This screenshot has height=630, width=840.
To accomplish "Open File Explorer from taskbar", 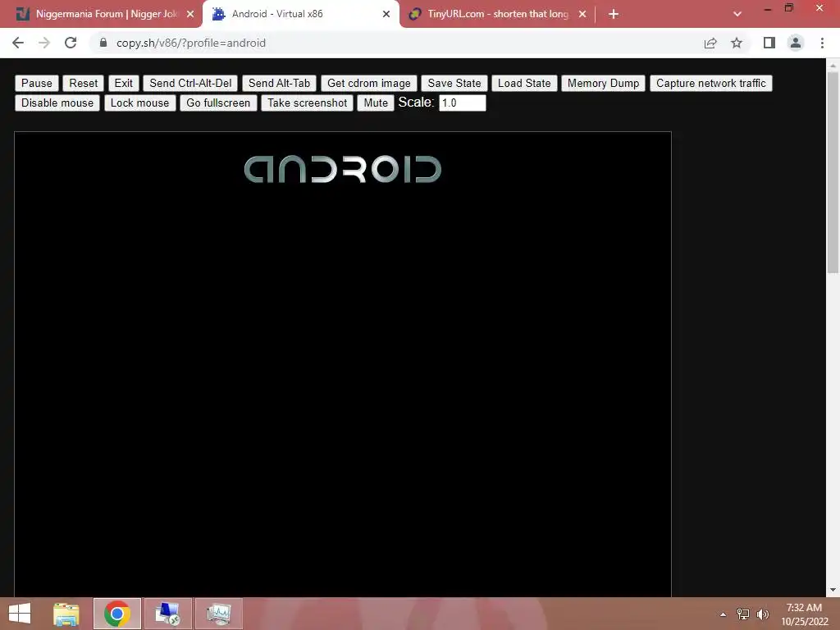I will point(66,614).
